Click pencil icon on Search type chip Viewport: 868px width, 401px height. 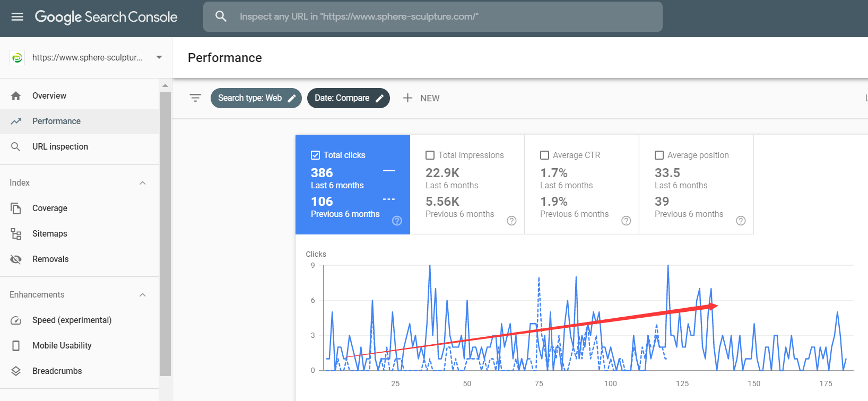pyautogui.click(x=292, y=98)
